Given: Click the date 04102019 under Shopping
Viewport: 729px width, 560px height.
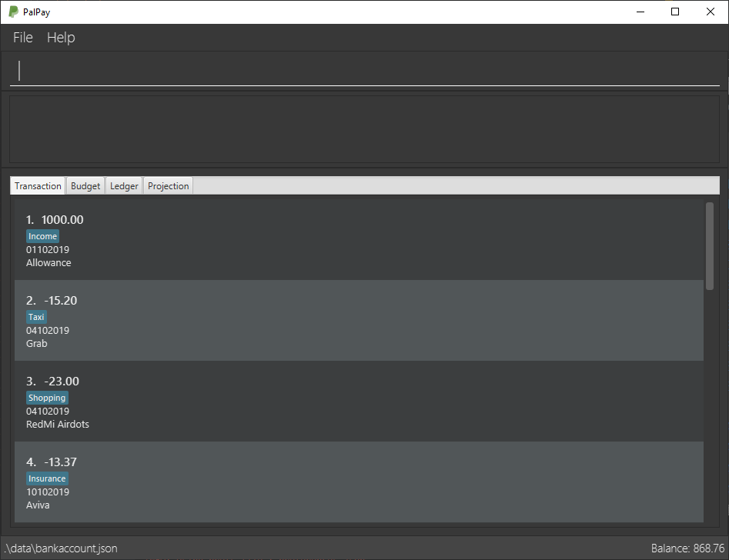Looking at the screenshot, I should coord(48,412).
